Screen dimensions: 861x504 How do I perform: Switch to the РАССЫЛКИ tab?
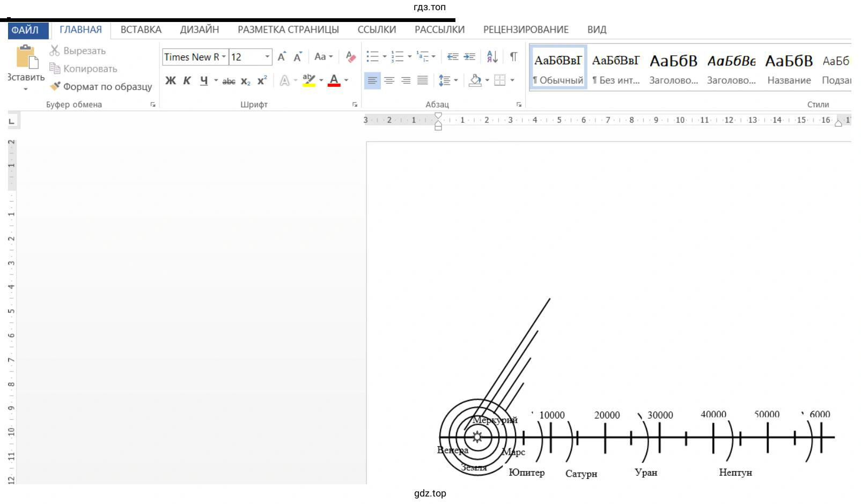coord(439,29)
